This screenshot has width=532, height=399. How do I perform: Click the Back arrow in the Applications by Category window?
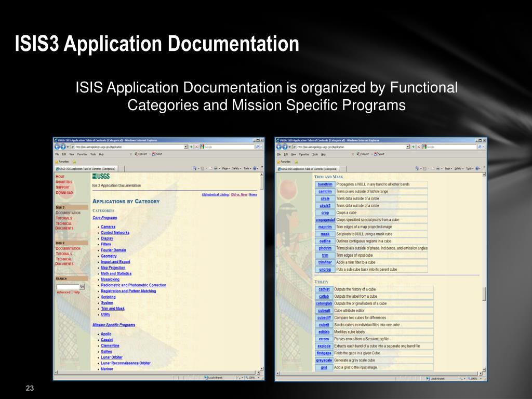point(57,147)
